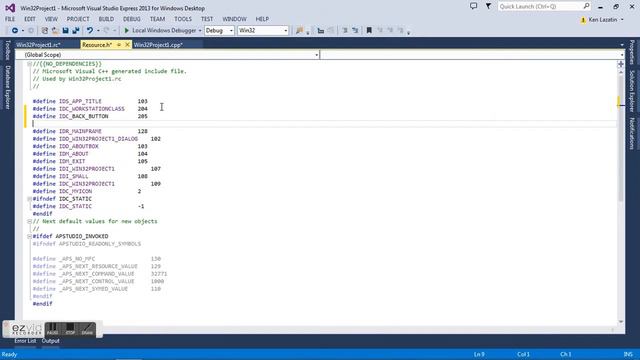640x360 pixels.
Task: Open the Navigate Backward history dropdown arrow
Action: 22,31
